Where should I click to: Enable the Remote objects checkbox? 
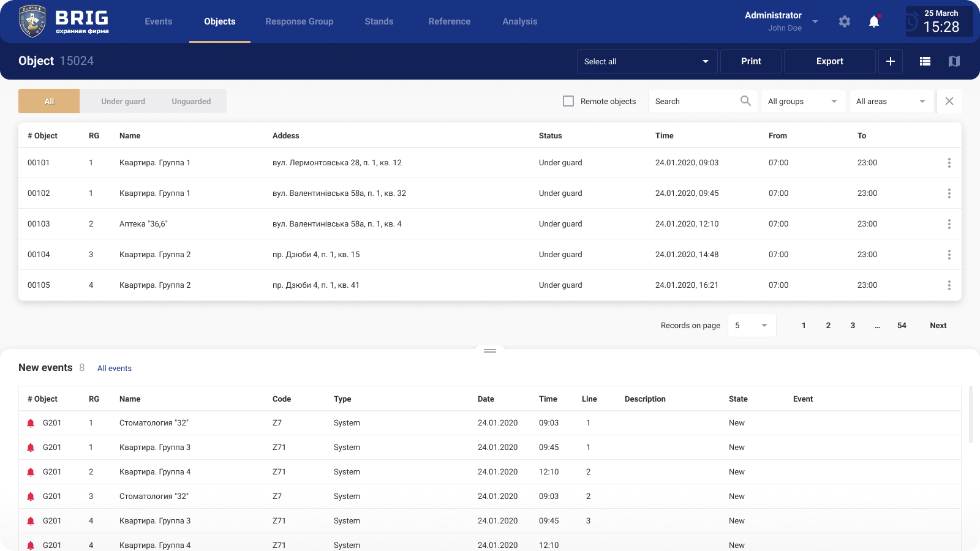click(568, 101)
